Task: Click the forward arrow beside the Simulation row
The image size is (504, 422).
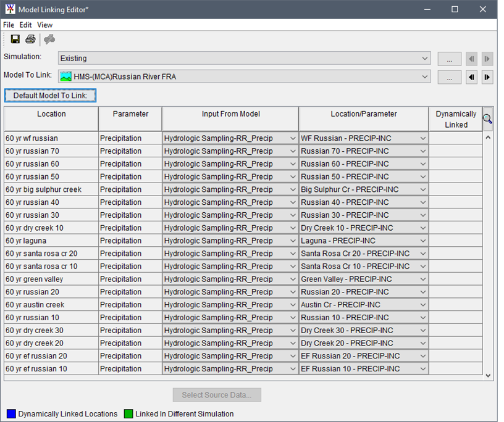Action: [x=487, y=59]
